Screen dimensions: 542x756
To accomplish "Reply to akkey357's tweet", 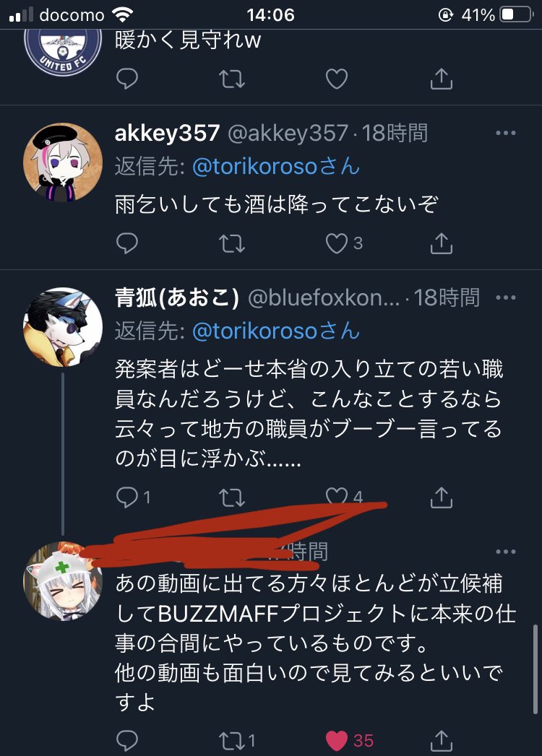I will click(127, 243).
